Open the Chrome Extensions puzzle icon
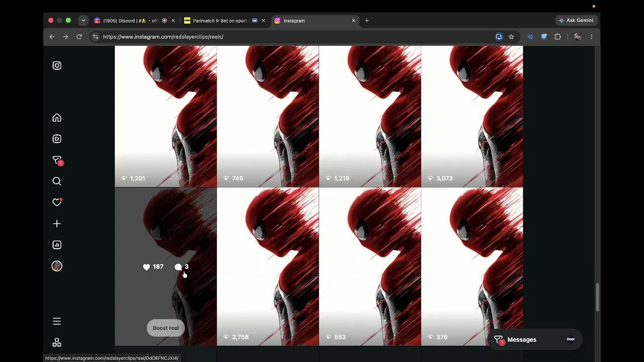Screen dimensions: 644x362 557,37
